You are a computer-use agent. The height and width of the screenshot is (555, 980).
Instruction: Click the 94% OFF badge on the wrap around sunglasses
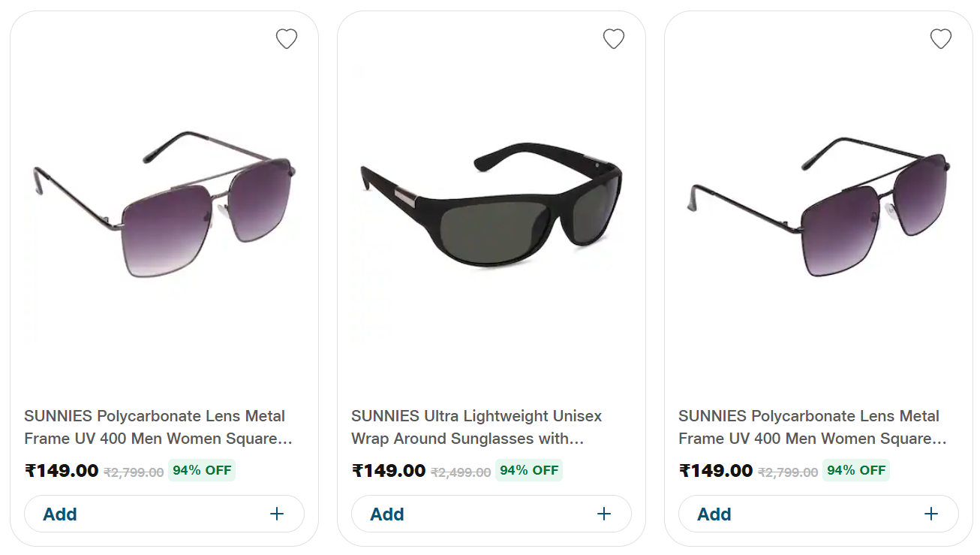click(x=529, y=470)
